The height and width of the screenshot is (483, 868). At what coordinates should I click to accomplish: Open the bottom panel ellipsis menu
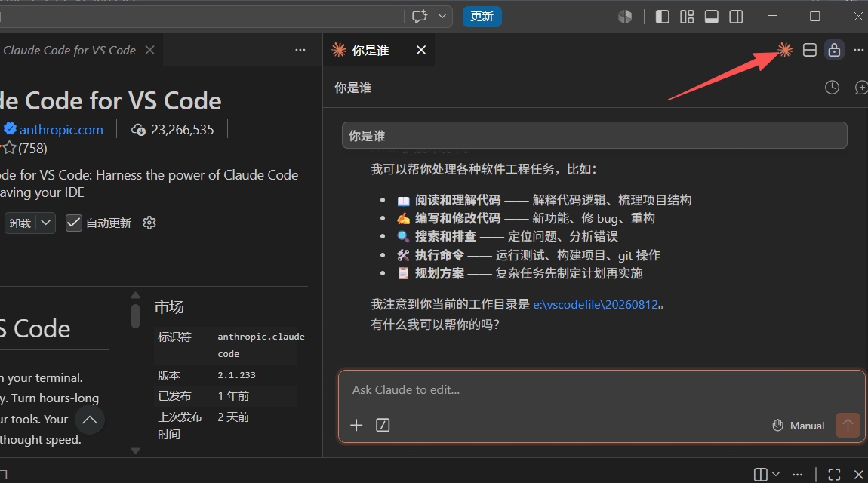tap(797, 474)
